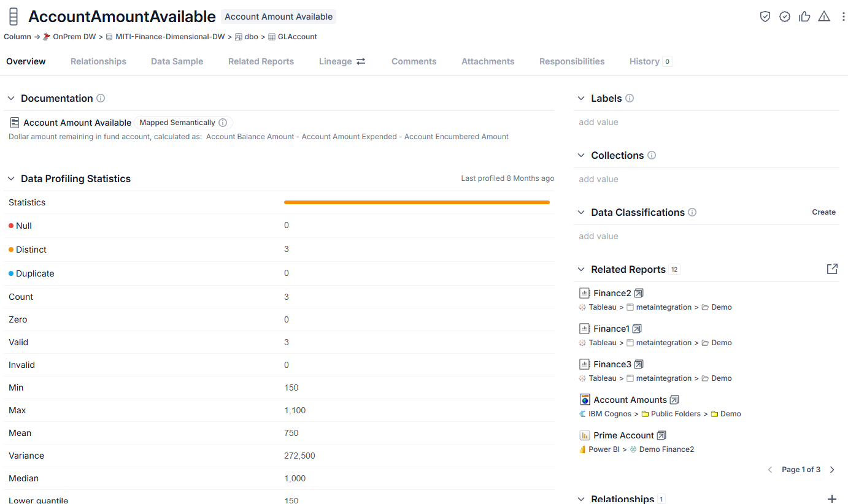Collapse the Labels section
Viewport: 848px width, 504px height.
coord(581,98)
